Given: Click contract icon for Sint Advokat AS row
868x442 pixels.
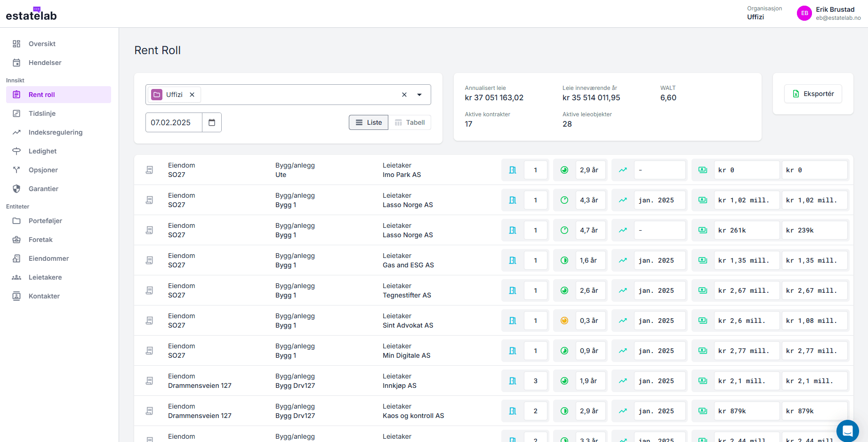Looking at the screenshot, I should coord(149,321).
